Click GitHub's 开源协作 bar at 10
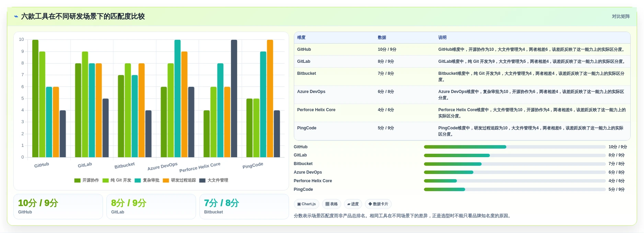The image size is (644, 233). [35, 98]
